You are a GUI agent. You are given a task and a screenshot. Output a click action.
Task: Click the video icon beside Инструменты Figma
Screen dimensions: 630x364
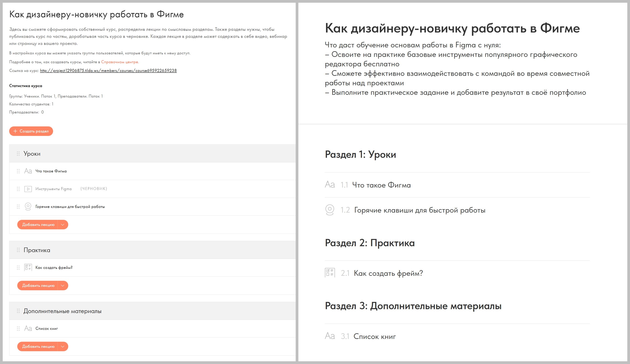(x=28, y=189)
